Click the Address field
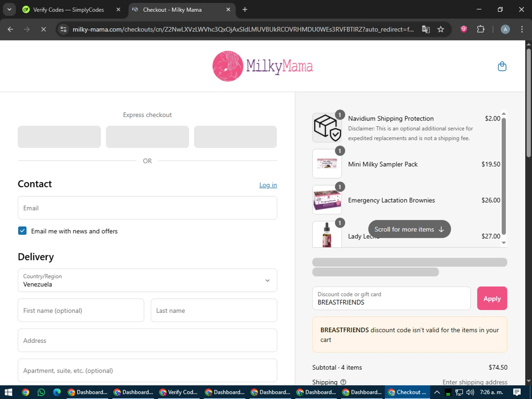 pyautogui.click(x=147, y=340)
